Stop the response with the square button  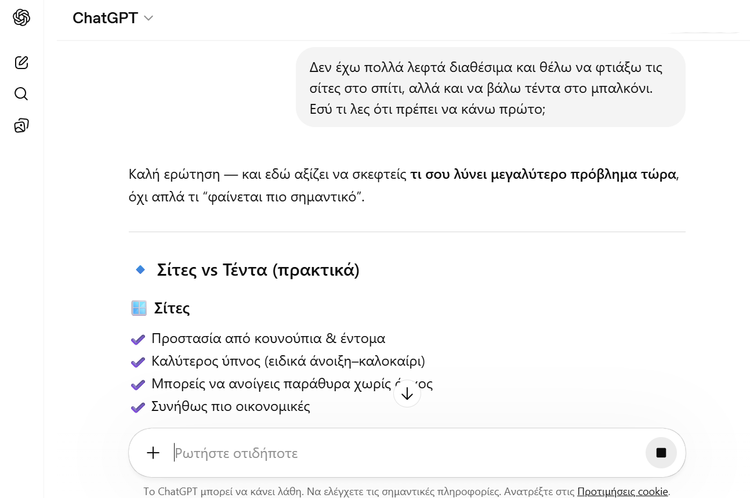click(x=660, y=453)
